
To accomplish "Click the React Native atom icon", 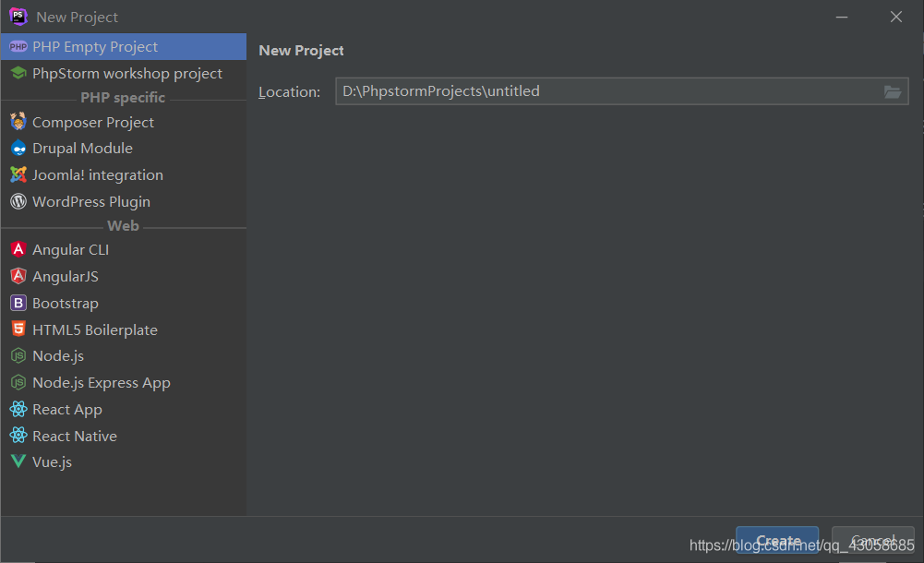I will pyautogui.click(x=18, y=436).
